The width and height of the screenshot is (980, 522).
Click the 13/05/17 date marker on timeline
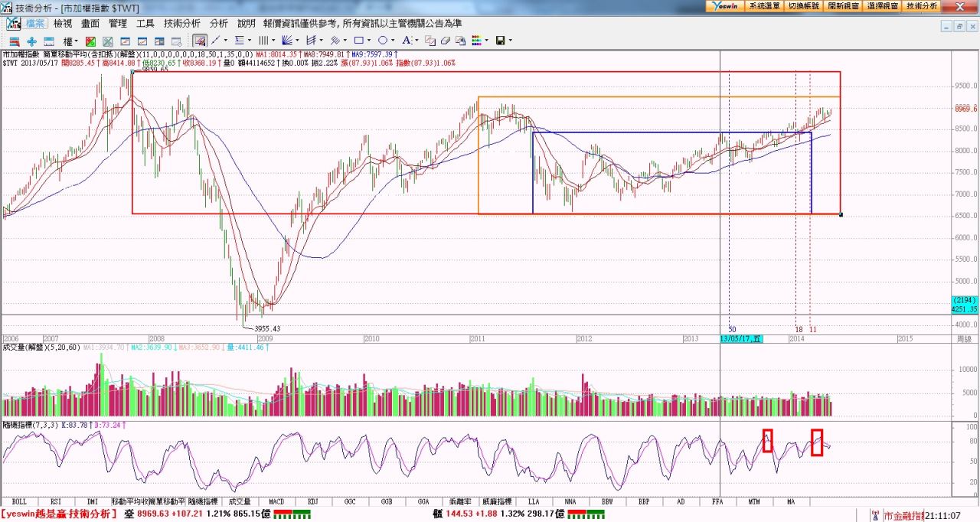(741, 338)
